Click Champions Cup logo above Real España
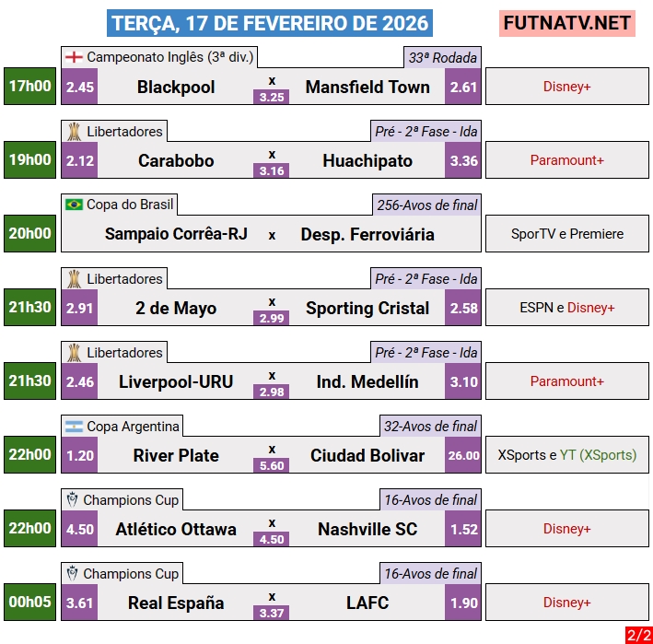 tap(73, 573)
